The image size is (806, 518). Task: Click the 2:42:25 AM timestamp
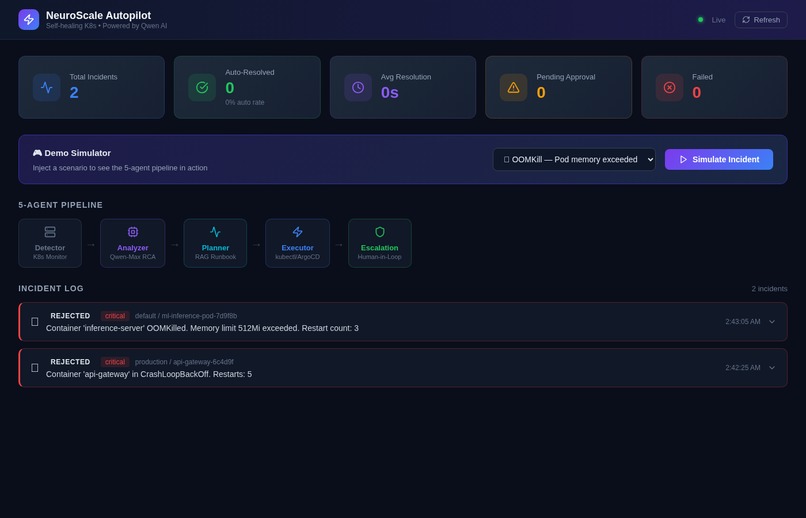tap(743, 367)
